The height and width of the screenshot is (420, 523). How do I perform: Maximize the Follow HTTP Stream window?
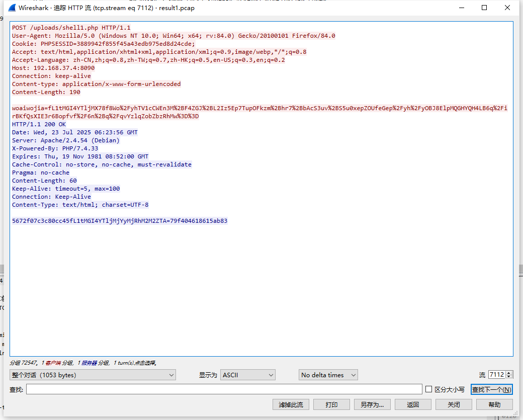(x=484, y=8)
